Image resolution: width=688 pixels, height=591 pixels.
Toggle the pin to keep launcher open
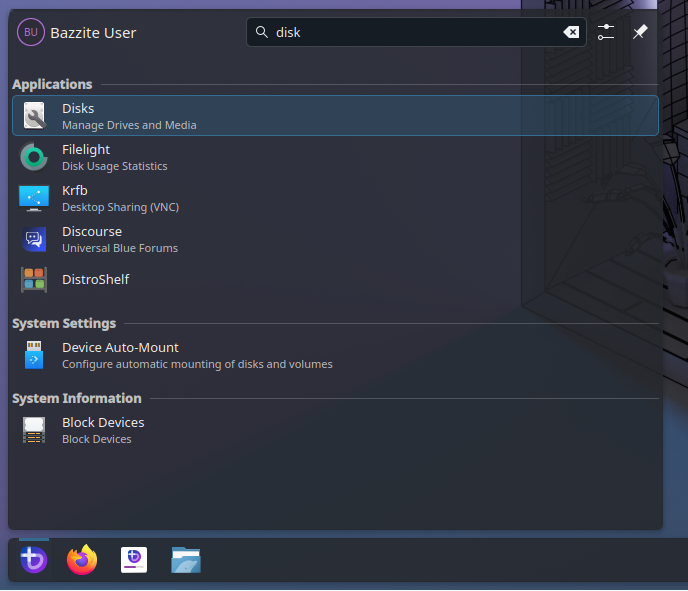click(x=640, y=32)
